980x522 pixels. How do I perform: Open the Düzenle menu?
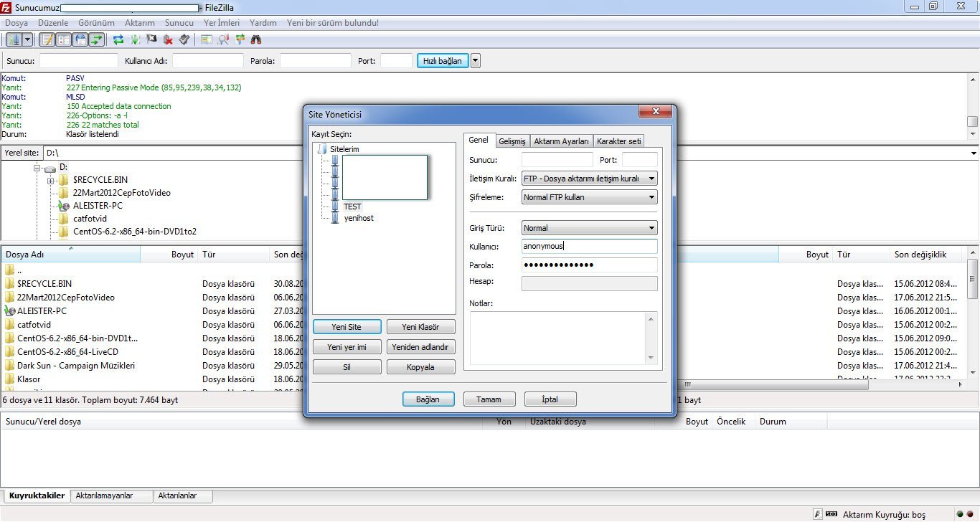(x=53, y=23)
